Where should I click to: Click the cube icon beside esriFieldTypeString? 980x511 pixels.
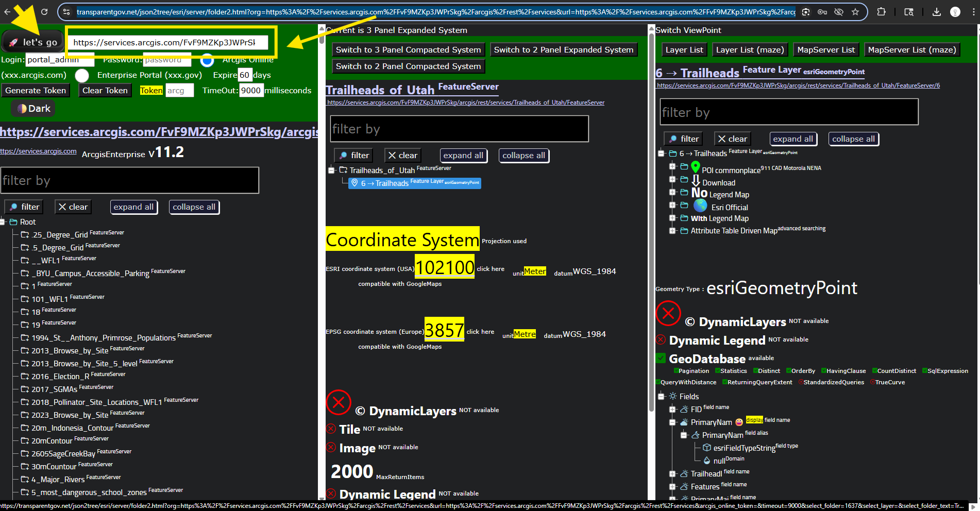click(x=707, y=448)
